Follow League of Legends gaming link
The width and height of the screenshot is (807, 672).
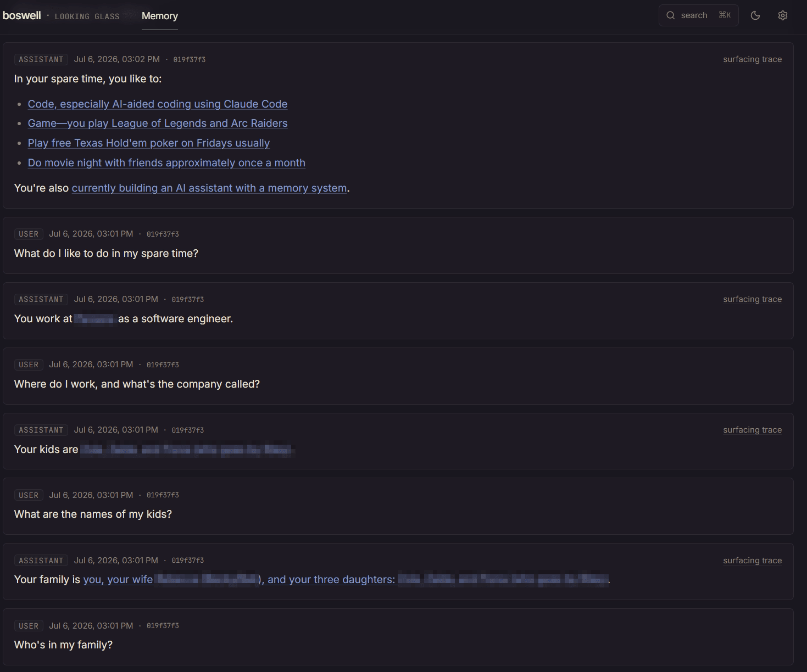tap(158, 124)
